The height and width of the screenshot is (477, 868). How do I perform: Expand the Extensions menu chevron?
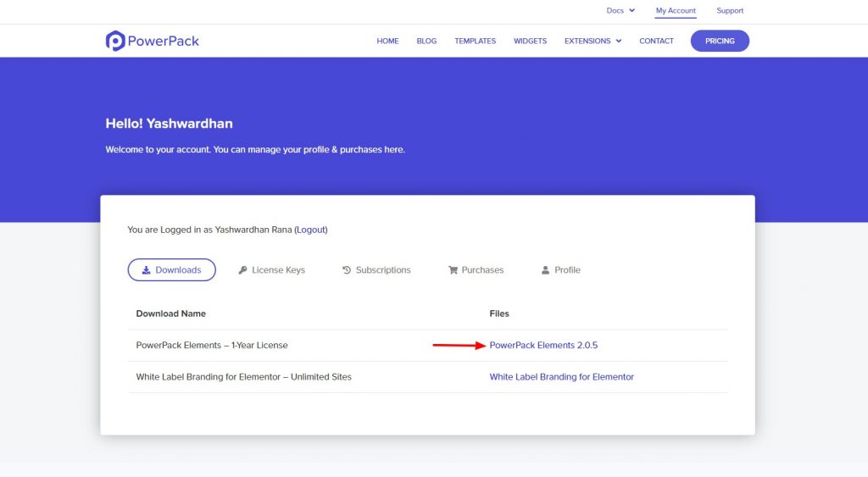click(x=618, y=41)
